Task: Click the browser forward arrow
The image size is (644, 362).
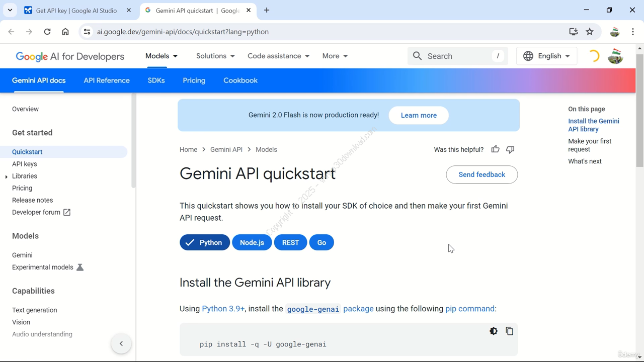Action: [29, 32]
